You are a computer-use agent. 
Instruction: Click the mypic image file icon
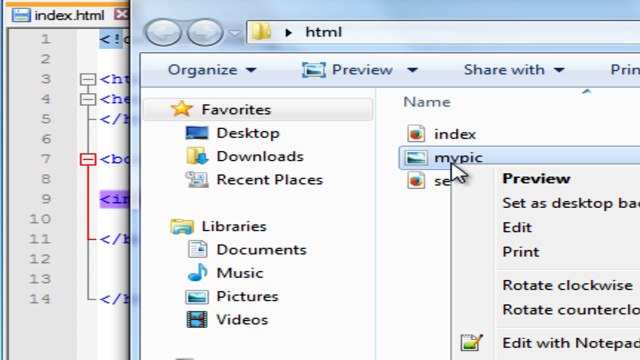click(416, 158)
